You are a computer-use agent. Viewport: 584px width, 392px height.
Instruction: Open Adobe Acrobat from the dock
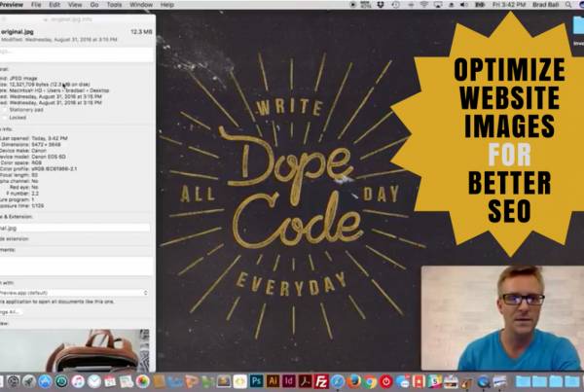[x=305, y=381]
